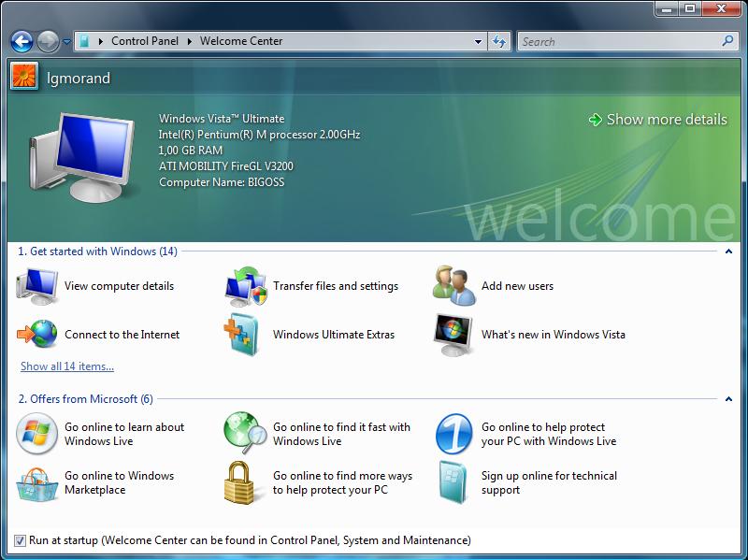This screenshot has height=560, width=748.
Task: Open Sign up online for technical support
Action: (454, 482)
